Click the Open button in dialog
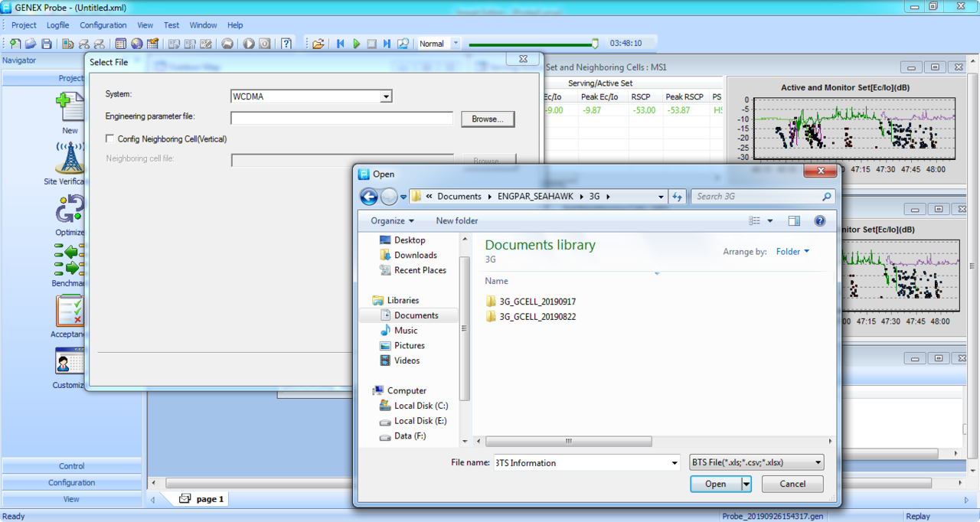 pyautogui.click(x=716, y=484)
